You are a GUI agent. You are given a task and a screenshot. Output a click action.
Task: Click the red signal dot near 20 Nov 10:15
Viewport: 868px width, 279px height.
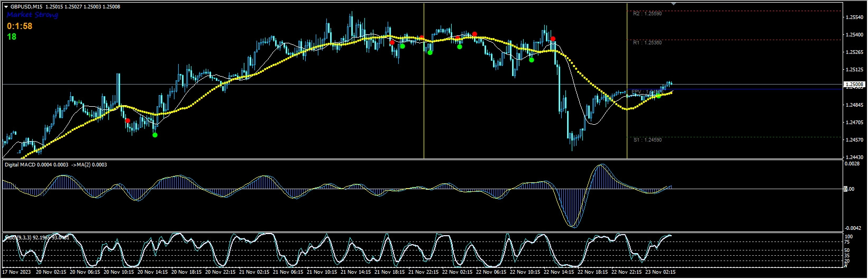click(x=127, y=120)
